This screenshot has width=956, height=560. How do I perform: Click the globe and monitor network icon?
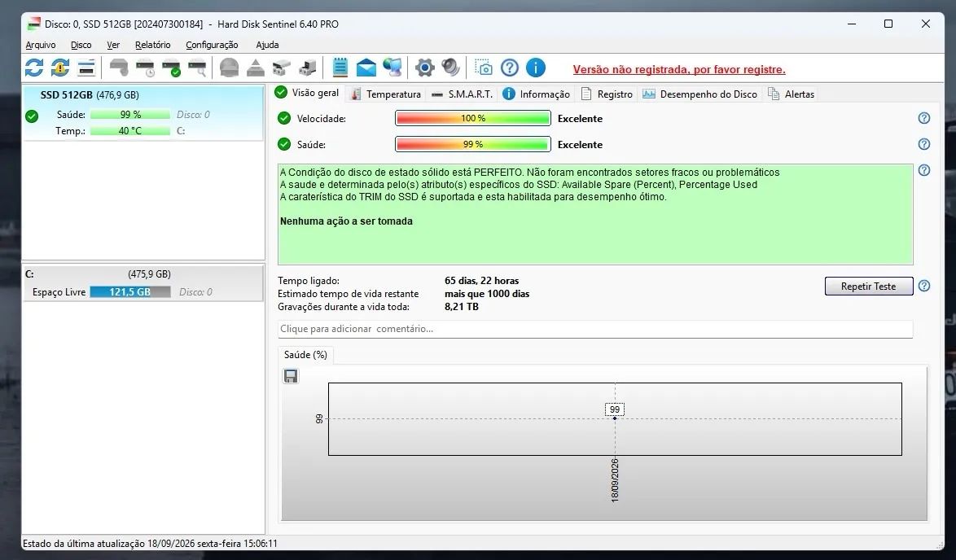(x=392, y=68)
